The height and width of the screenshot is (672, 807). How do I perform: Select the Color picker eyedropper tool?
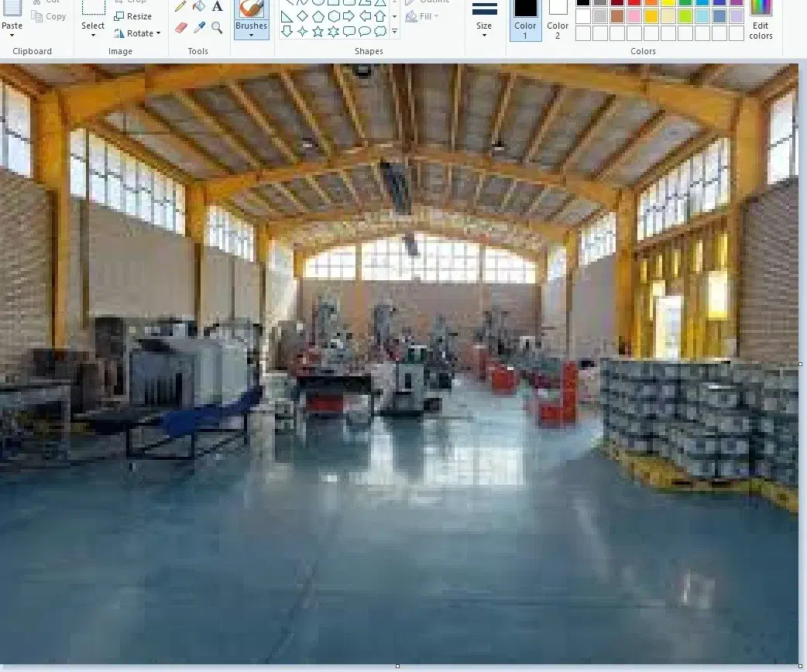pos(199,28)
